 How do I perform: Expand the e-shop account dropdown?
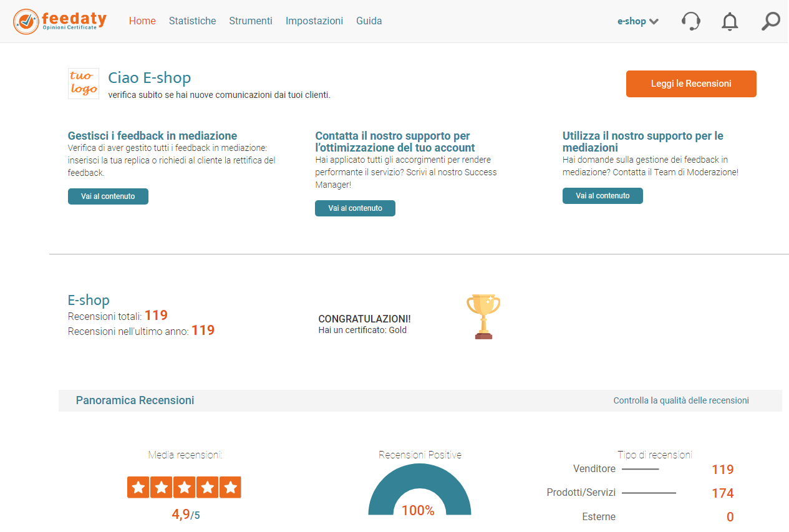(637, 21)
